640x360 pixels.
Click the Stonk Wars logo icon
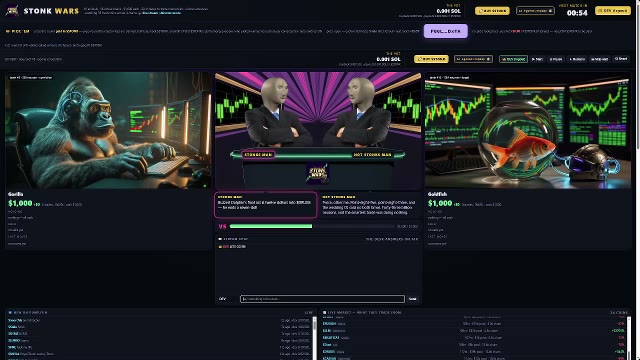[12, 11]
